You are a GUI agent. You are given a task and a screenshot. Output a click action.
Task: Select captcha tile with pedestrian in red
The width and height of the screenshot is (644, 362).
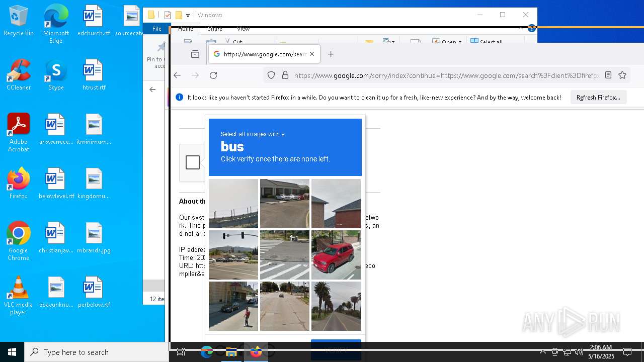[x=233, y=306]
